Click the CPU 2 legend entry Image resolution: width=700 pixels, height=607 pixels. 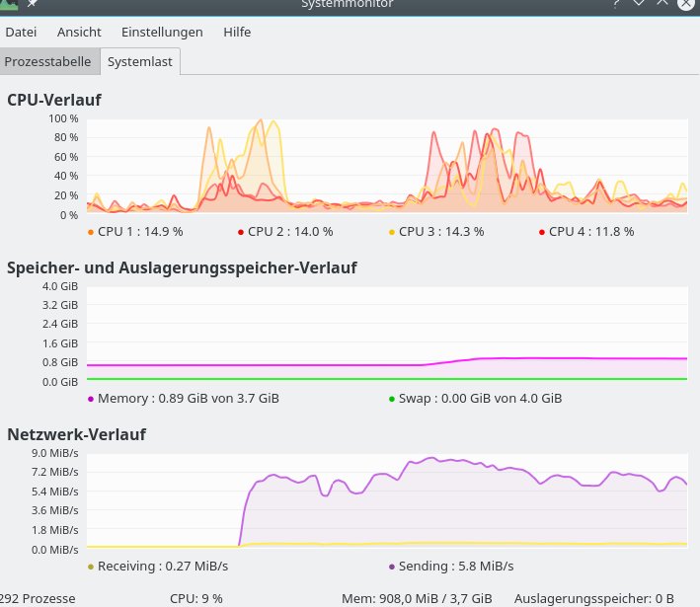(285, 232)
